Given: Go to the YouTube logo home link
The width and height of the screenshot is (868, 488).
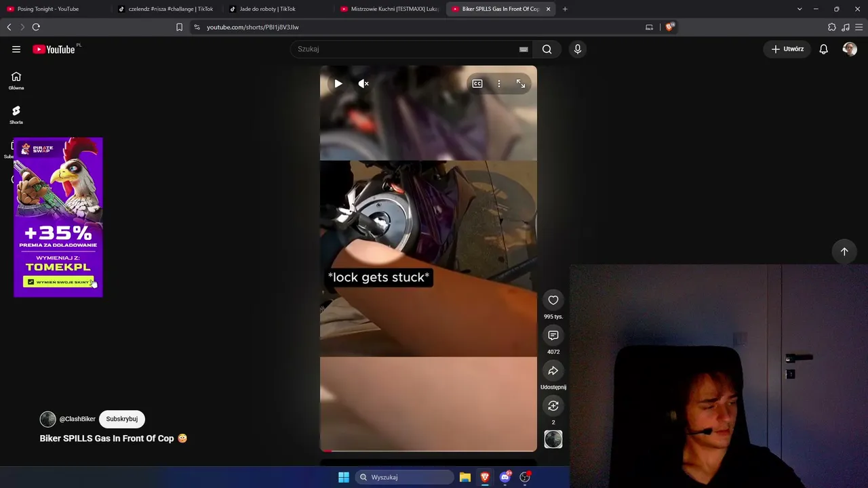Looking at the screenshot, I should click(x=54, y=49).
